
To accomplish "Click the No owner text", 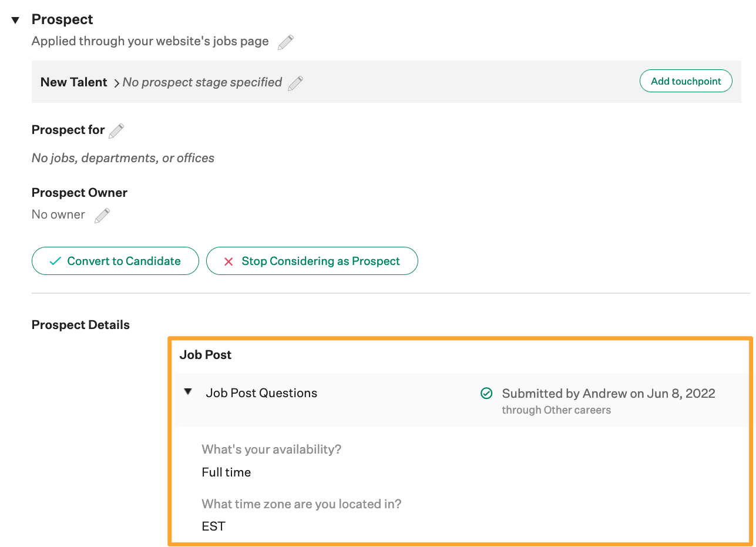I will click(x=58, y=214).
